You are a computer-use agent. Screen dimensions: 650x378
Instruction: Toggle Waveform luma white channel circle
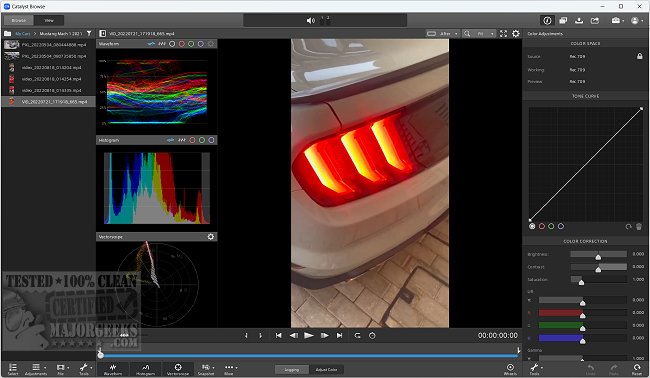pyautogui.click(x=172, y=44)
